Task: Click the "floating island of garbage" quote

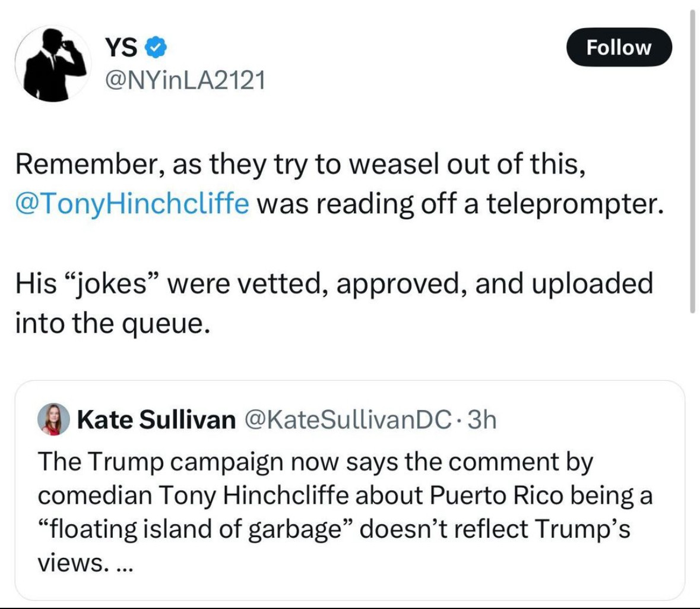Action: click(195, 529)
